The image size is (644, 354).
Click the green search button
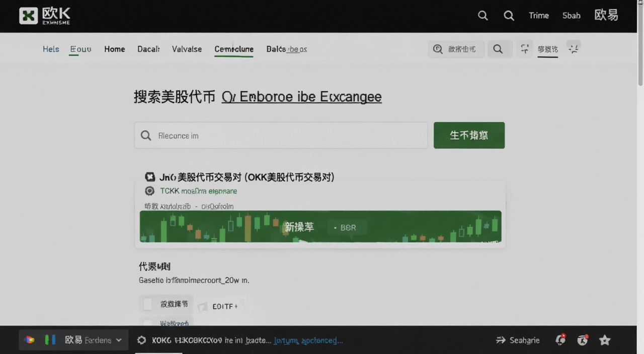[469, 135]
